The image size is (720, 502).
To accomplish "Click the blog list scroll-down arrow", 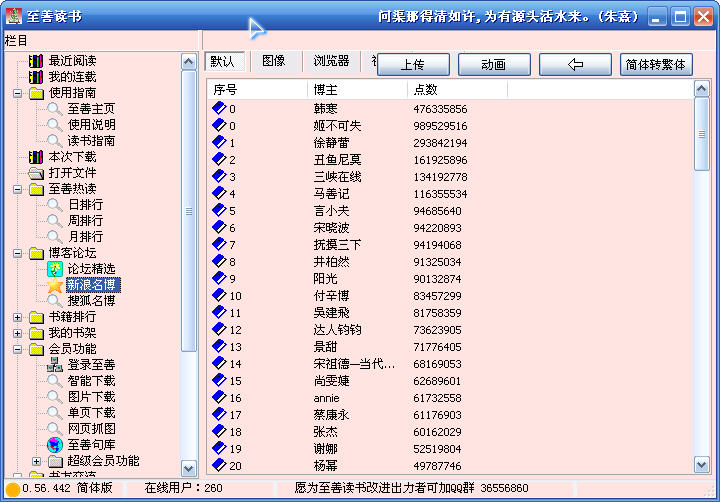I will point(701,464).
